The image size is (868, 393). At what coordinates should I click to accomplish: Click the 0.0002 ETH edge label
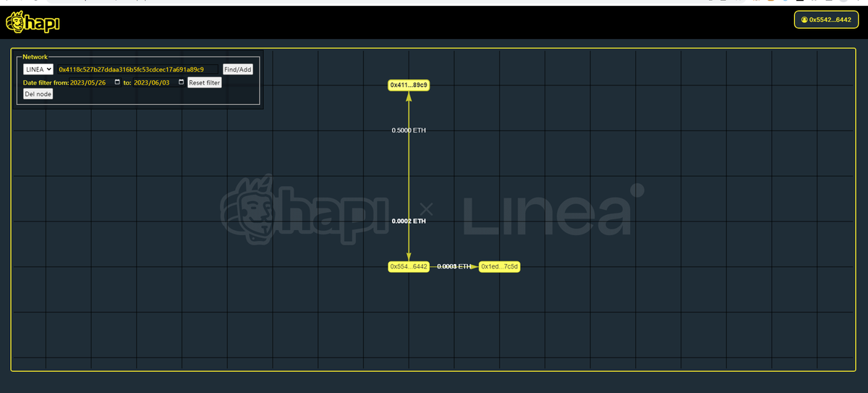(409, 221)
